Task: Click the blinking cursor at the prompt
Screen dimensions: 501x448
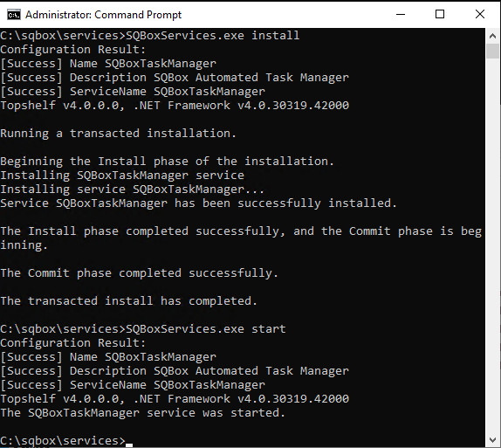Action: [129, 445]
